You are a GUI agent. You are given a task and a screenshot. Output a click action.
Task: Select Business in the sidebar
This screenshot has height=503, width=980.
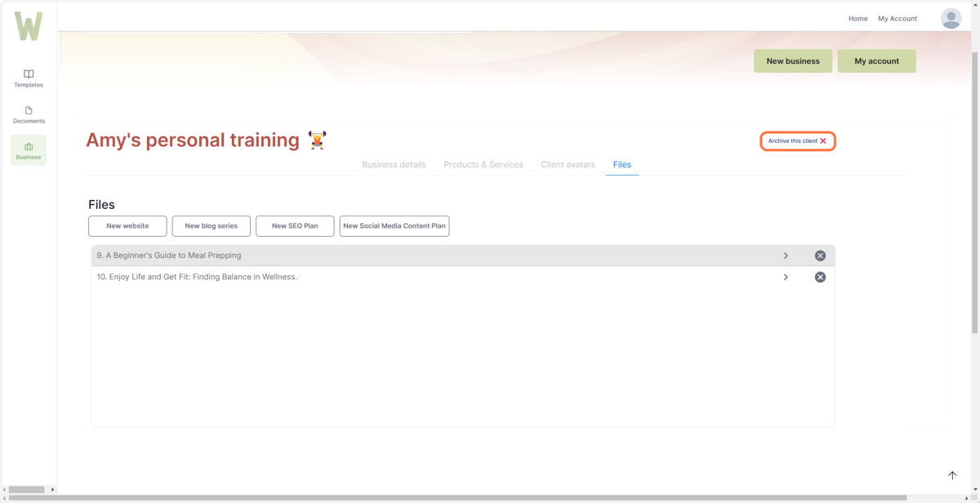[x=29, y=150]
